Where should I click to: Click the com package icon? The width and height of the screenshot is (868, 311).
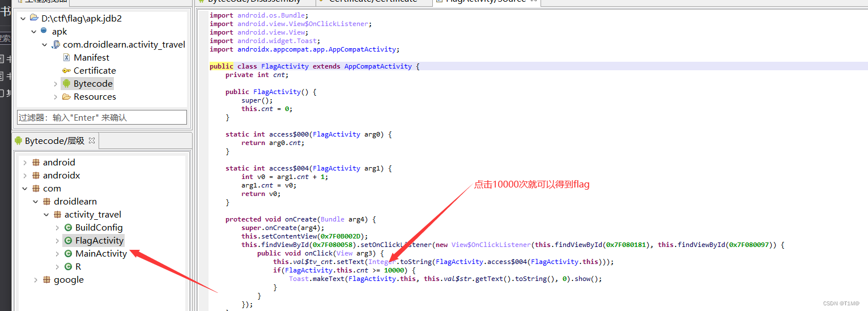tap(36, 188)
